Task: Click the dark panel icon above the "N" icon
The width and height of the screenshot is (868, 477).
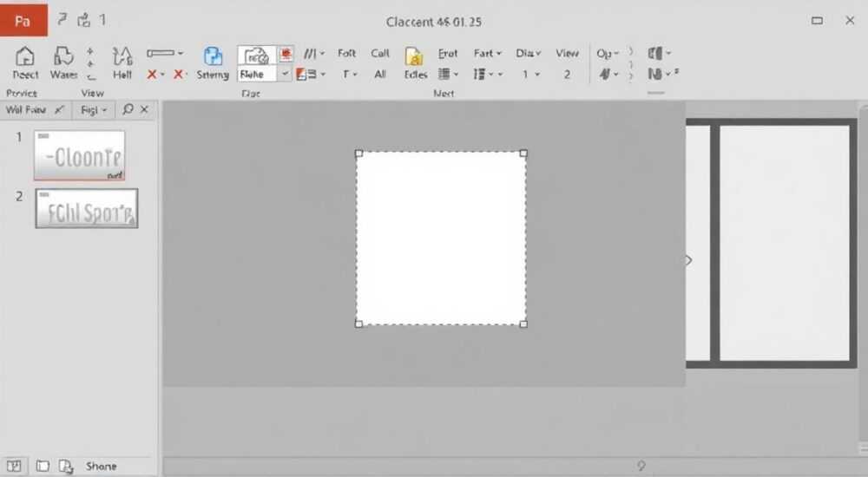Action: point(654,53)
